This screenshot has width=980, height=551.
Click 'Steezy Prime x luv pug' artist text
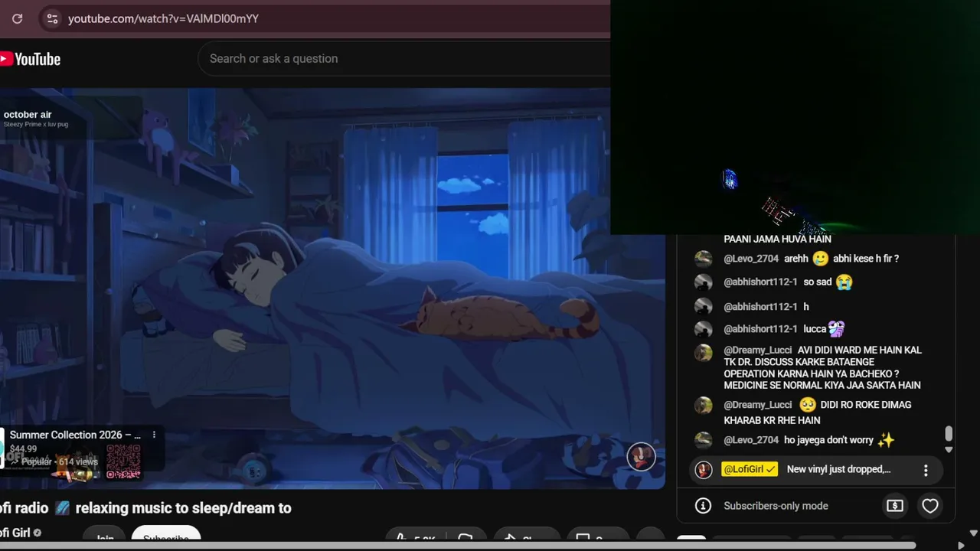coord(35,124)
